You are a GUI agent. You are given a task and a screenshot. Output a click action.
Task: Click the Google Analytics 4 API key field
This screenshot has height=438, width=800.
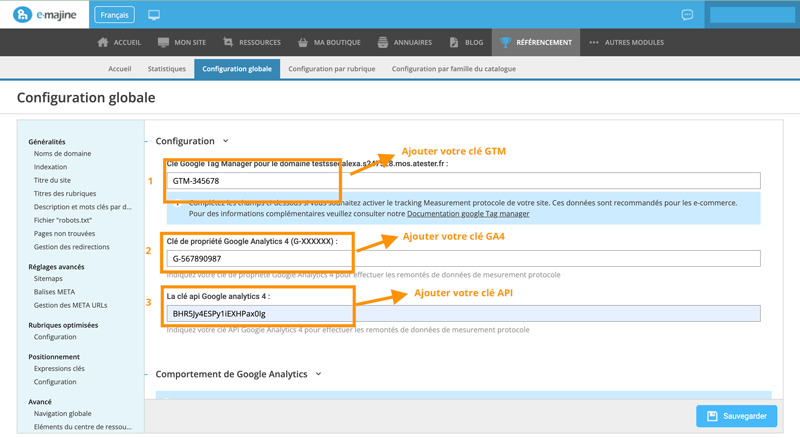coord(463,313)
